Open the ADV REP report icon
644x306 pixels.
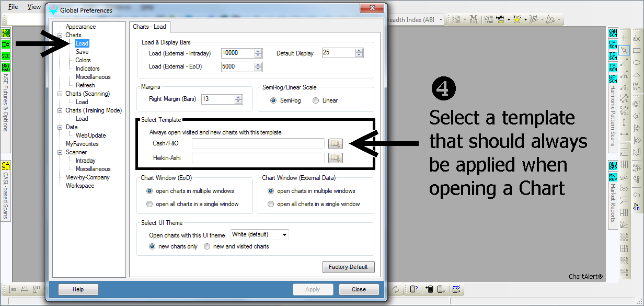coord(613,166)
